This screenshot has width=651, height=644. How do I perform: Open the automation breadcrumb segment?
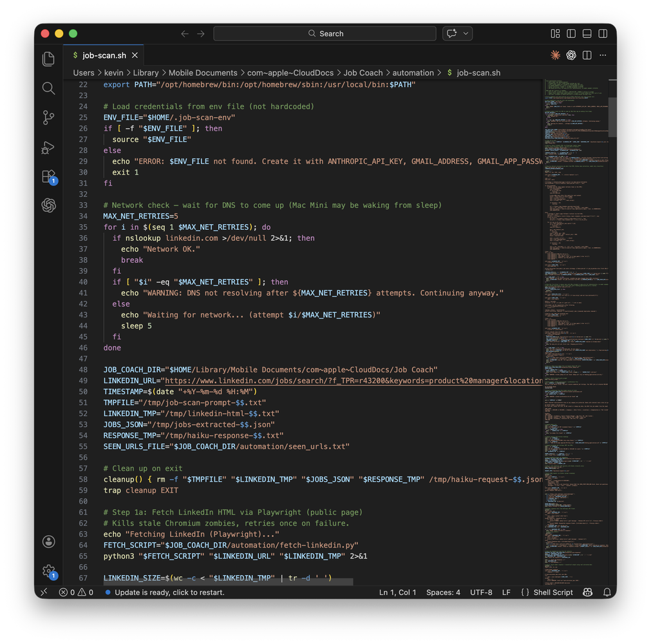[x=413, y=73]
